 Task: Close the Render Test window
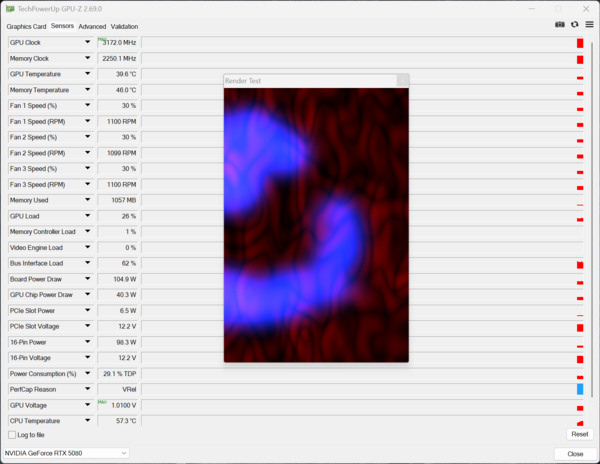click(x=403, y=81)
